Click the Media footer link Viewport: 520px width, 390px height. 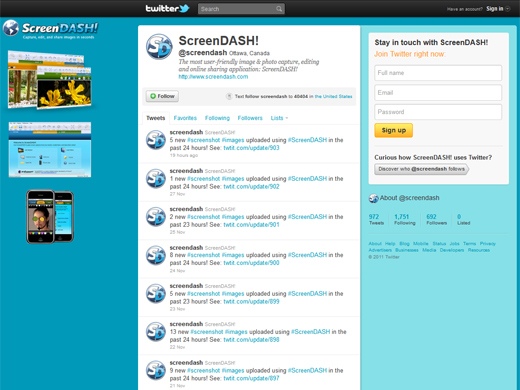pyautogui.click(x=429, y=250)
